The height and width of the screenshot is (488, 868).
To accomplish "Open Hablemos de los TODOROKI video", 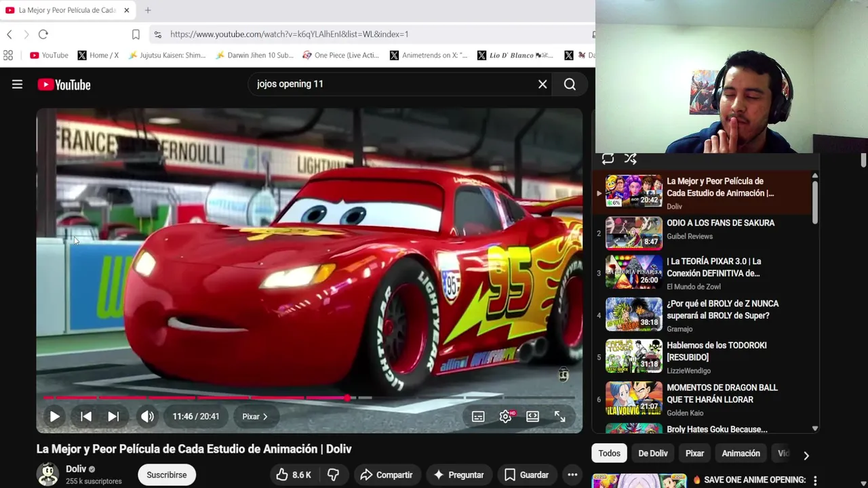I will click(x=705, y=357).
